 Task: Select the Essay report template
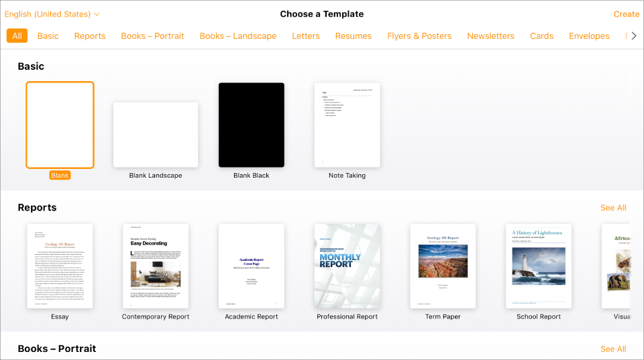click(60, 266)
